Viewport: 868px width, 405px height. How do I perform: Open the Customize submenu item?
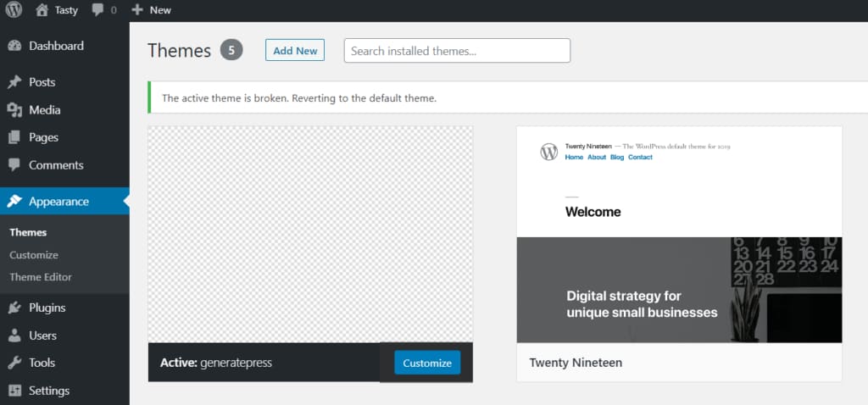coord(34,255)
